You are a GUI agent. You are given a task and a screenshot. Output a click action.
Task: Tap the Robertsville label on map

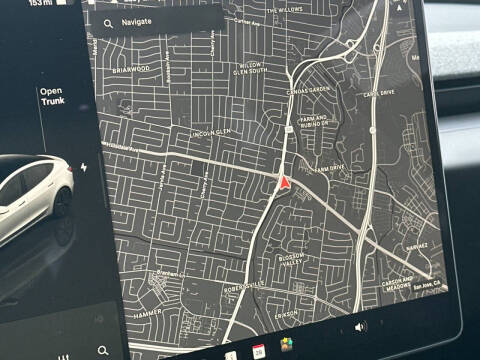click(244, 287)
